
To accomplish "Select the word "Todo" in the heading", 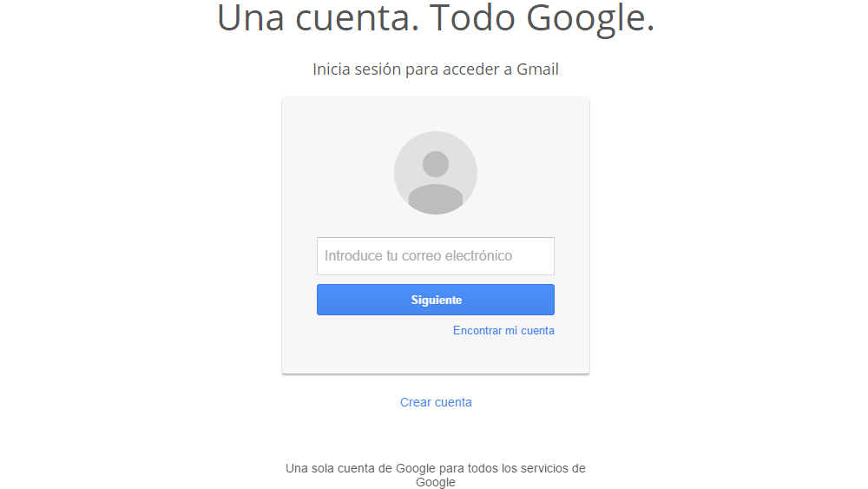I will coord(472,17).
